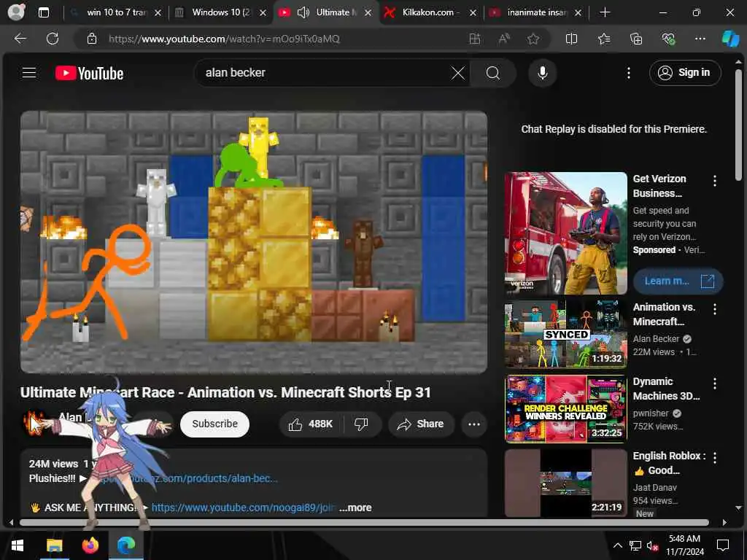747x560 pixels.
Task: Open options for English Roblox video
Action: (x=715, y=458)
